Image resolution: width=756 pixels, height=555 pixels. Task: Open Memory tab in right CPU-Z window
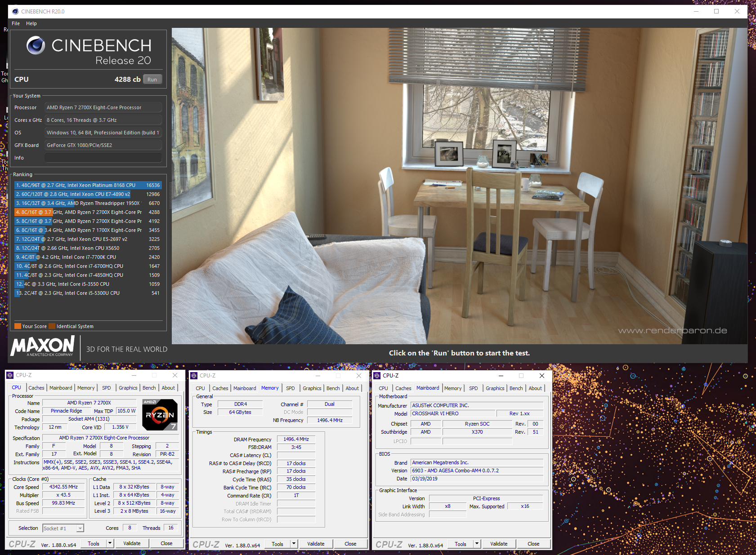click(x=453, y=388)
